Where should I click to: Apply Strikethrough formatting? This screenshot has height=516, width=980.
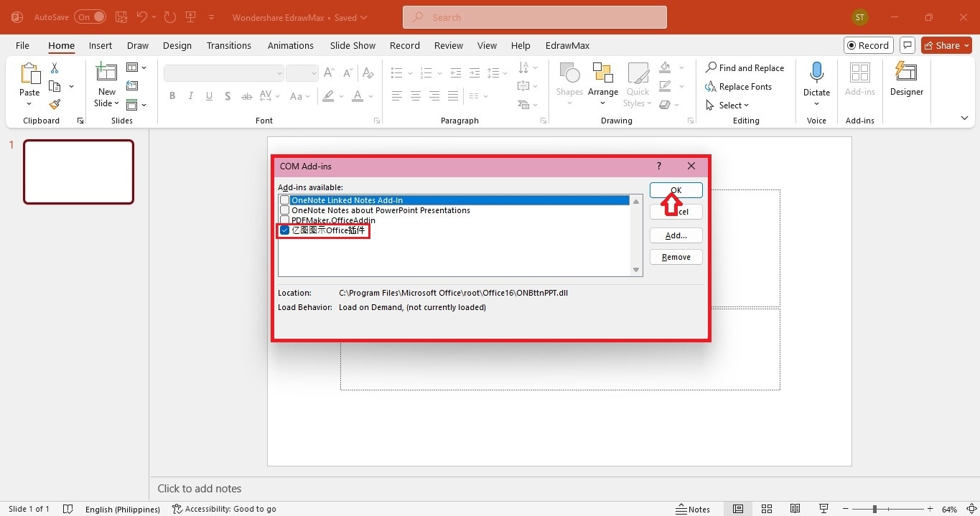click(246, 96)
